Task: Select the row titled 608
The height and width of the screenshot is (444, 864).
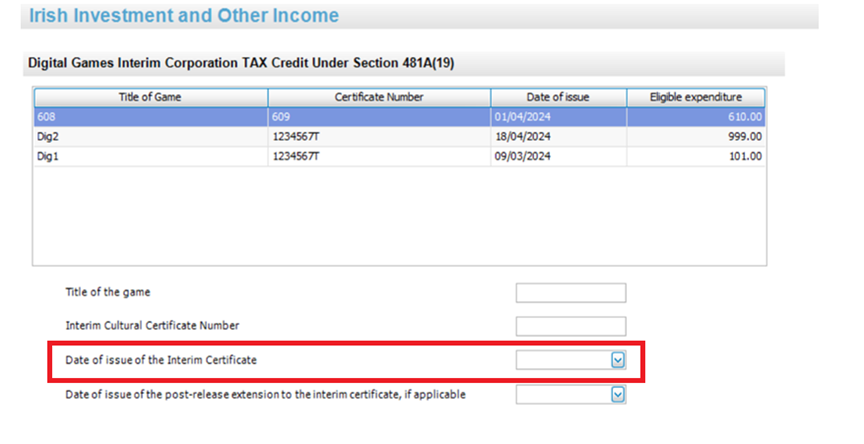Action: [399, 117]
